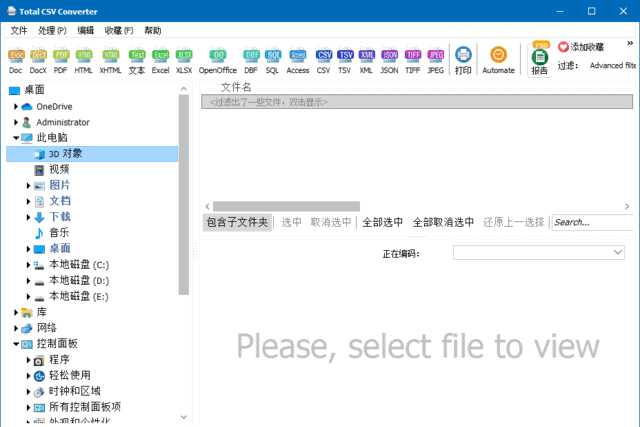Click 还原上一选择 restore selection button
This screenshot has height=427, width=640.
tap(513, 222)
